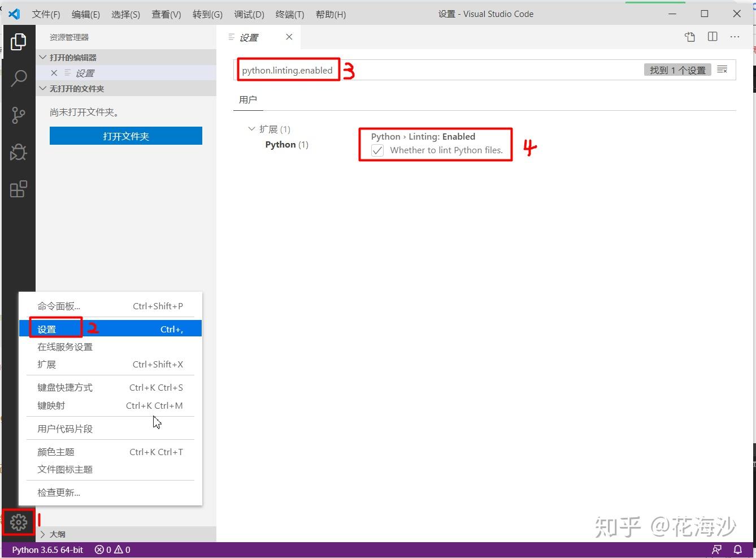756x558 pixels.
Task: Open the Run and Debug panel icon
Action: click(19, 152)
